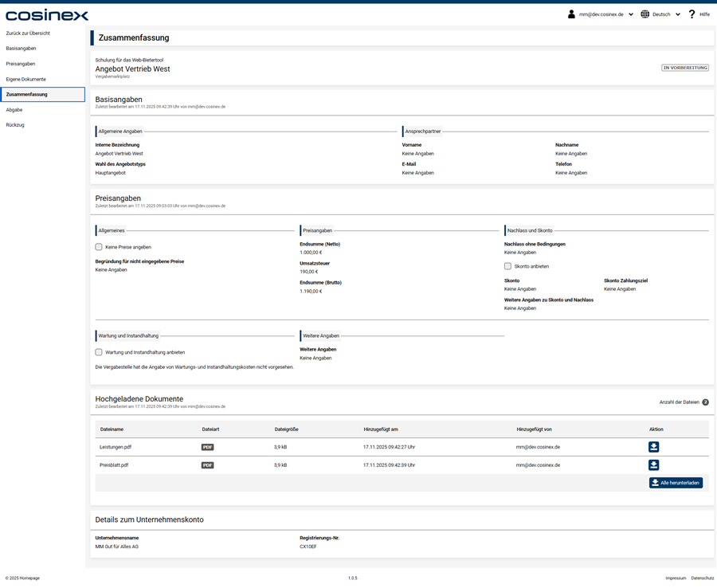Go to Preisangaben in the sidebar
Viewport: 717px width, 588px height.
(21, 64)
